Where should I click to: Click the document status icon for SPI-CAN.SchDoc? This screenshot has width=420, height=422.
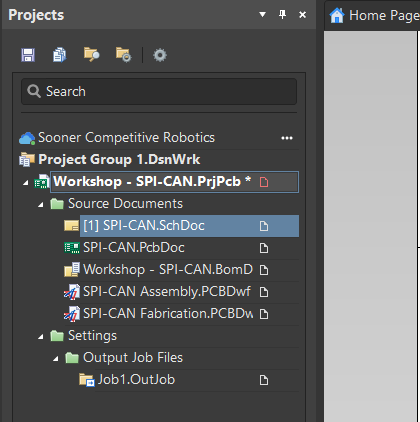264,226
